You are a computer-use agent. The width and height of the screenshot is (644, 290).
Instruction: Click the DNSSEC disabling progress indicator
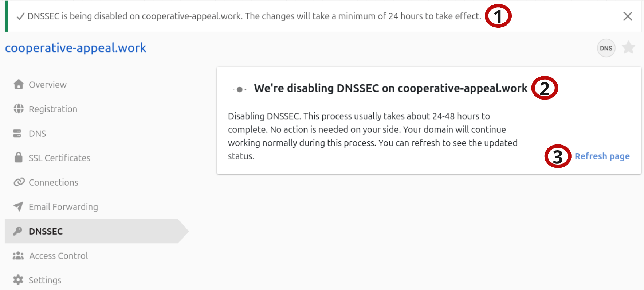[240, 88]
